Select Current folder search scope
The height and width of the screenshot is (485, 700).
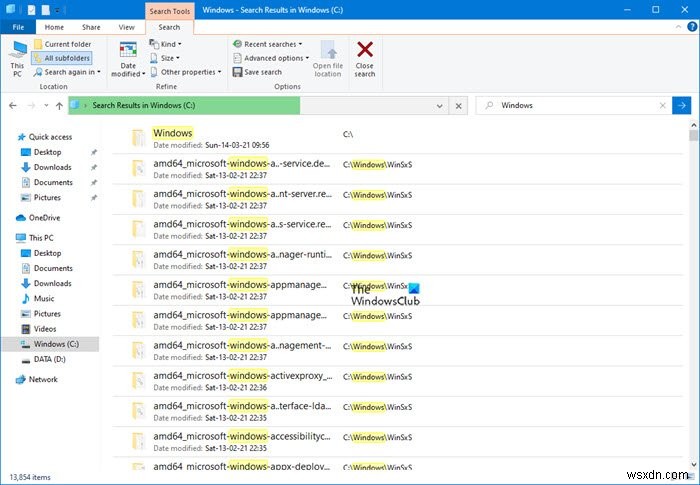[62, 44]
